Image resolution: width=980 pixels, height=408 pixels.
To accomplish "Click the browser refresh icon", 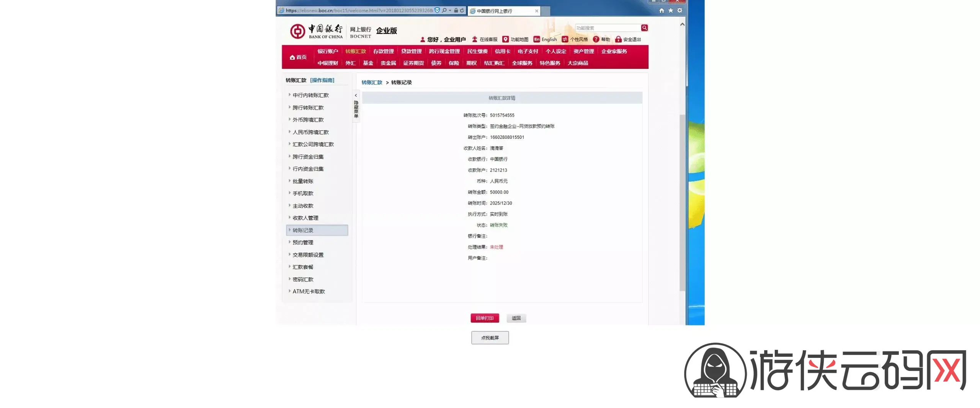I will click(x=462, y=11).
